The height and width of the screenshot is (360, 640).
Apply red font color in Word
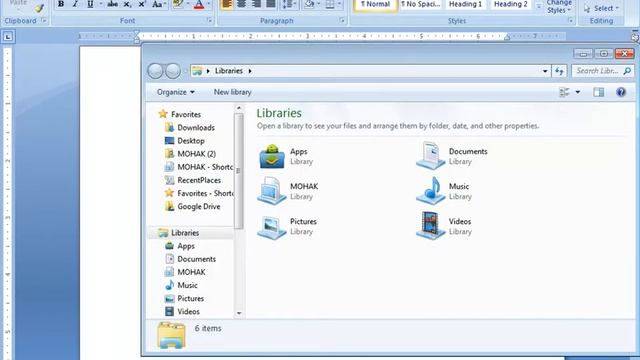coord(199,4)
